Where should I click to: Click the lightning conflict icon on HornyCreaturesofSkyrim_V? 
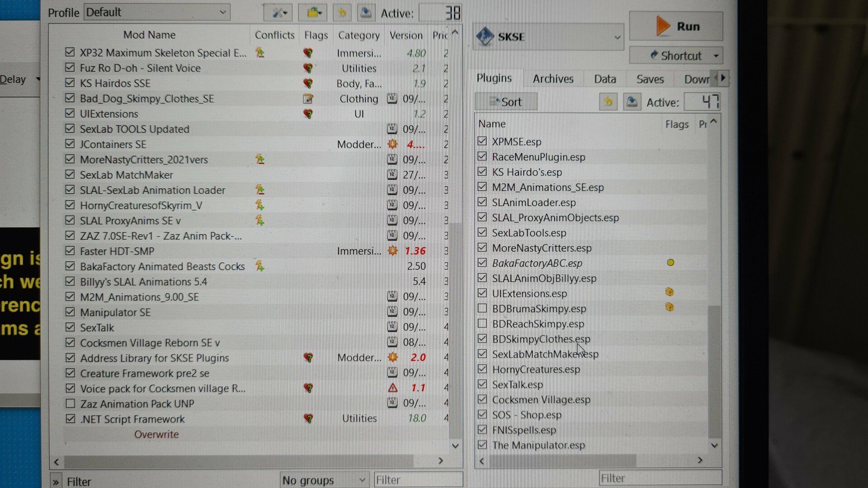260,205
